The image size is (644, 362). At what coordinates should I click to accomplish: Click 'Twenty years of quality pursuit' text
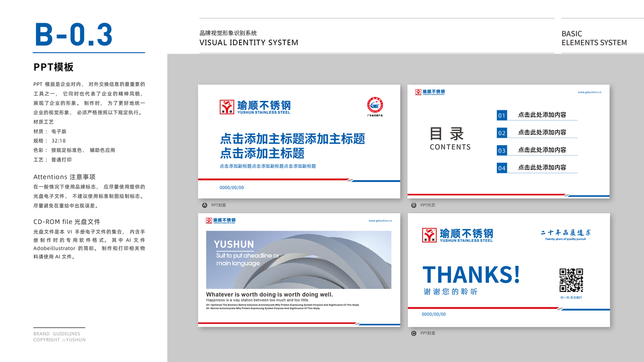[x=565, y=239]
